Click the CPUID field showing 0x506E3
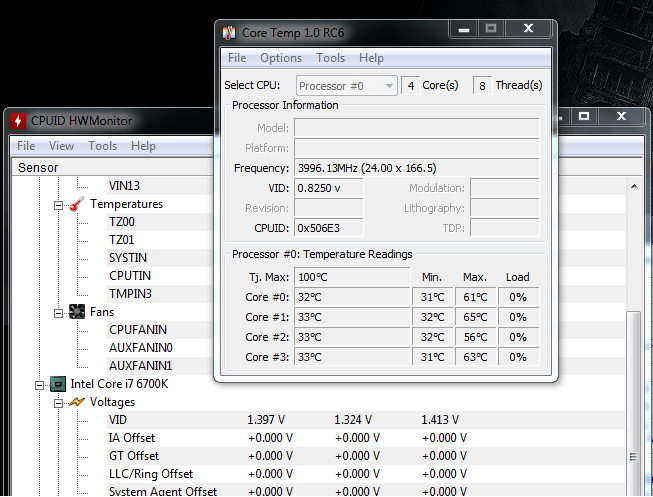Screen dimensions: 653x497 click(x=329, y=228)
